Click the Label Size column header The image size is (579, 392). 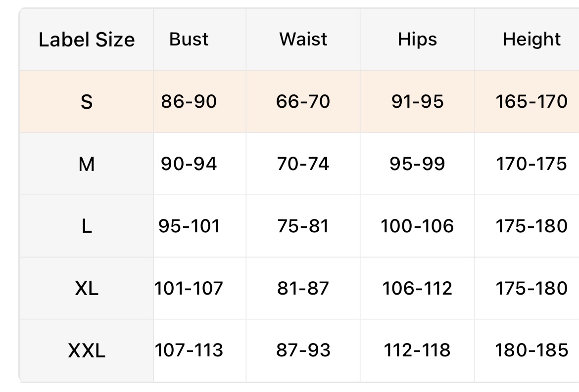(87, 40)
